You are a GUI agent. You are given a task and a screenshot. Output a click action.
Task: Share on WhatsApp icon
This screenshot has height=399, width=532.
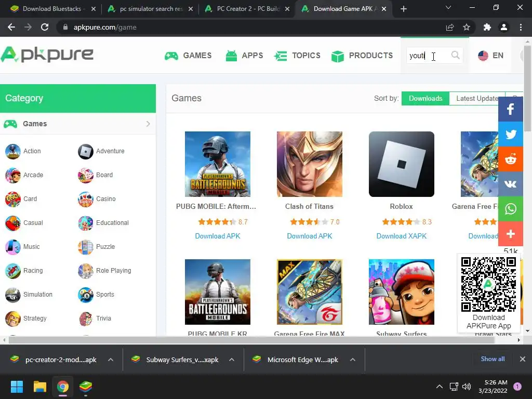tap(510, 209)
